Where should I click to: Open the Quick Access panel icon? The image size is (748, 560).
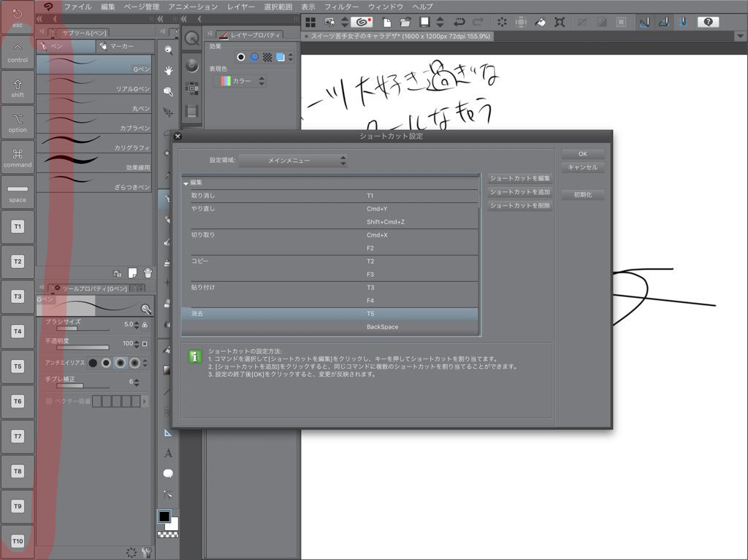click(x=192, y=39)
